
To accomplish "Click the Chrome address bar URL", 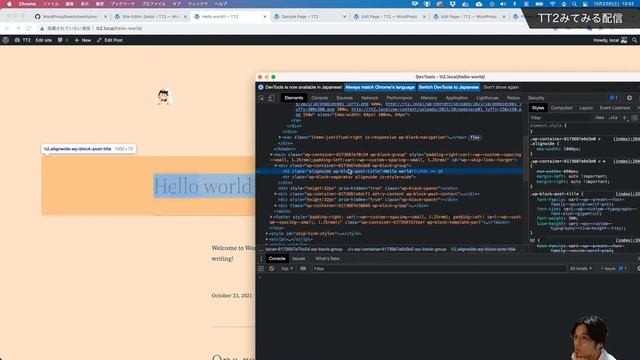I will tap(119, 28).
